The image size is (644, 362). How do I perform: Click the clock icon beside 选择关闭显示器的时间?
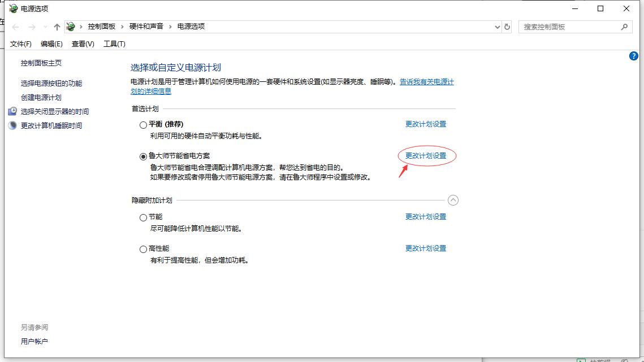[12, 111]
